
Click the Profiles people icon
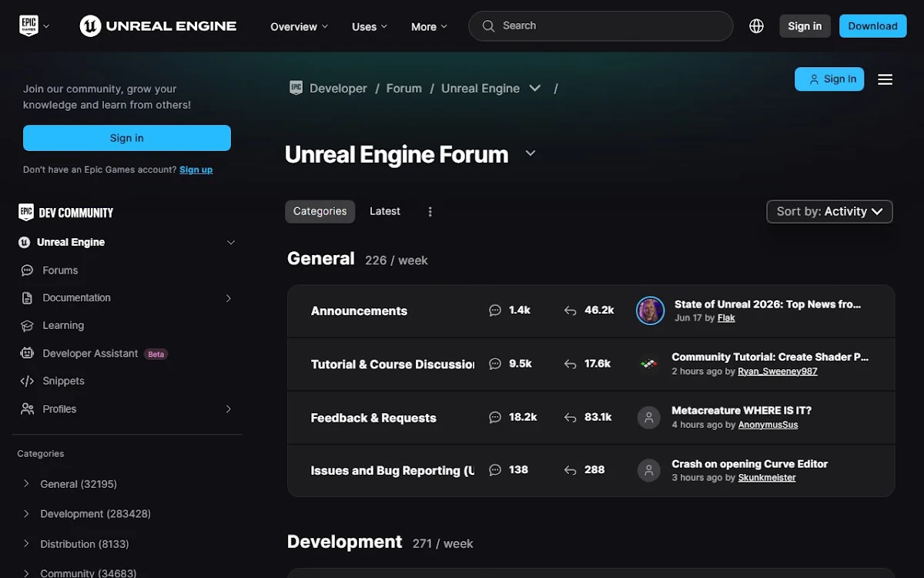[27, 409]
